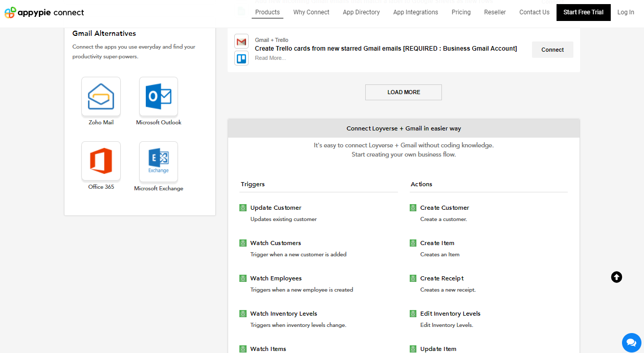Open the chat bubble widget
Viewport: 644px width, 353px height.
tap(631, 342)
